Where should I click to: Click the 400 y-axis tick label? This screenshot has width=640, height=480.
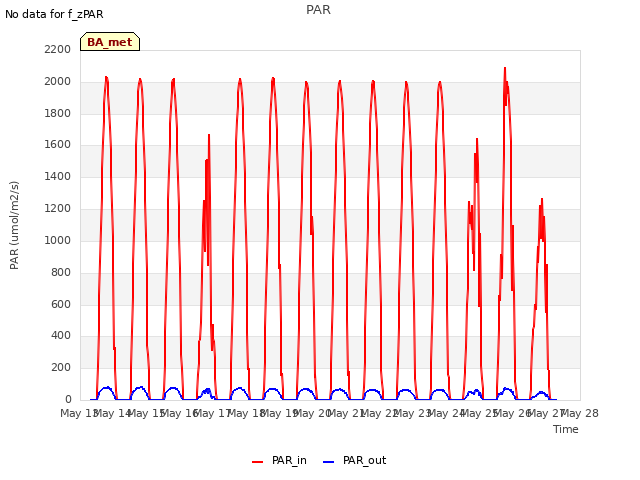61,336
